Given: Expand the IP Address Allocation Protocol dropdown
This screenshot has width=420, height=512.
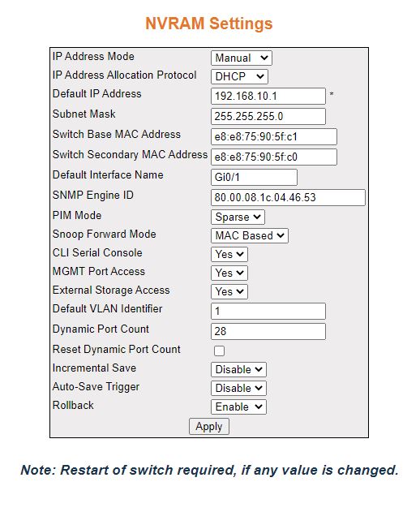Looking at the screenshot, I should 239,77.
